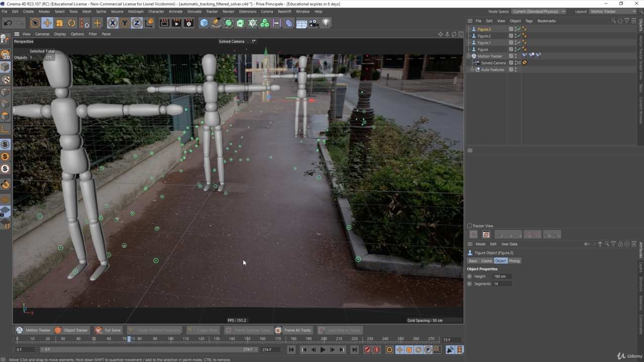Enable the Tracker View checkbox
The height and width of the screenshot is (362, 644).
pyautogui.click(x=469, y=226)
